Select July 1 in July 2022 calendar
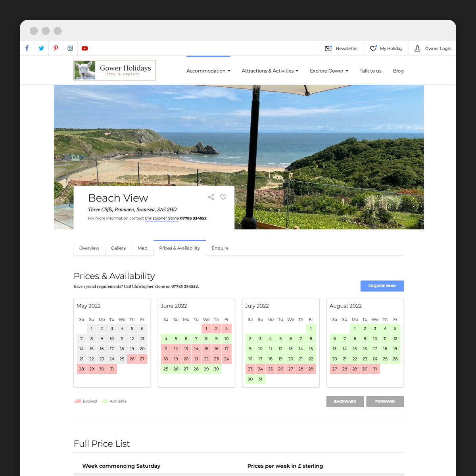 pos(311,328)
